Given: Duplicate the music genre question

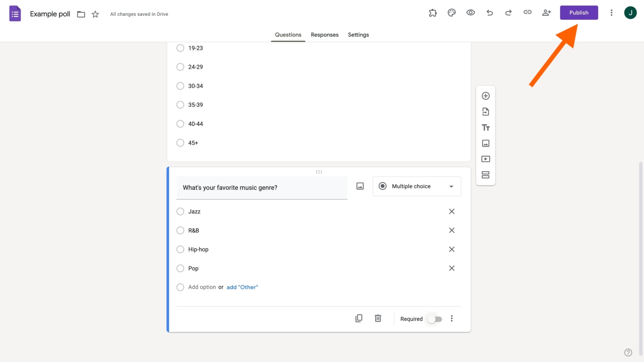Looking at the screenshot, I should click(359, 318).
